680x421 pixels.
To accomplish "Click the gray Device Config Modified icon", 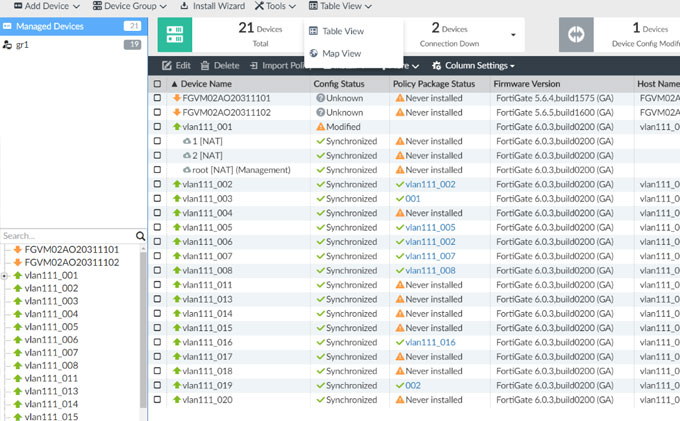I will [576, 33].
